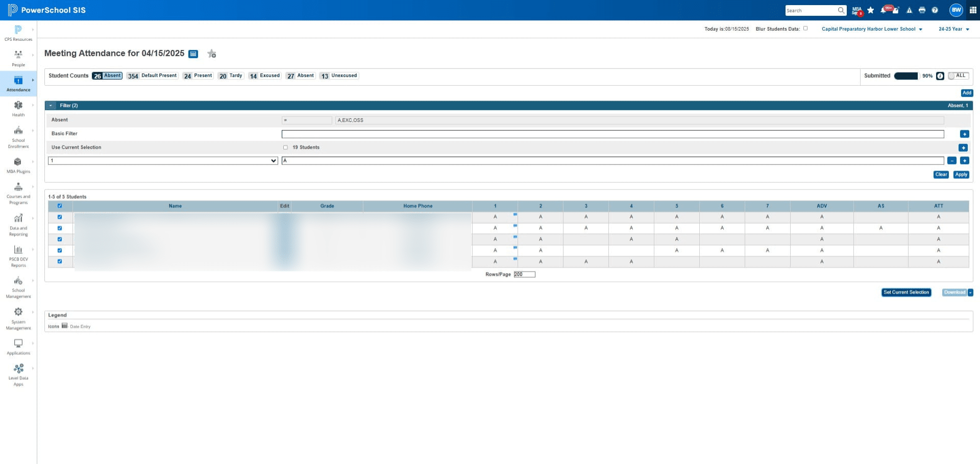This screenshot has width=980, height=464.
Task: Uncheck the second student row checkbox
Action: [60, 228]
